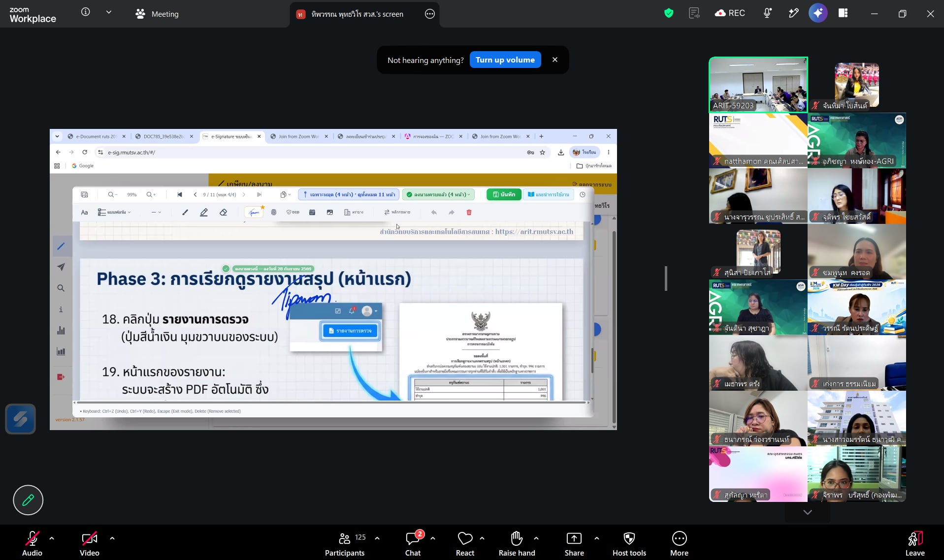Click the Turn up volume button
The image size is (944, 560).
pyautogui.click(x=505, y=60)
